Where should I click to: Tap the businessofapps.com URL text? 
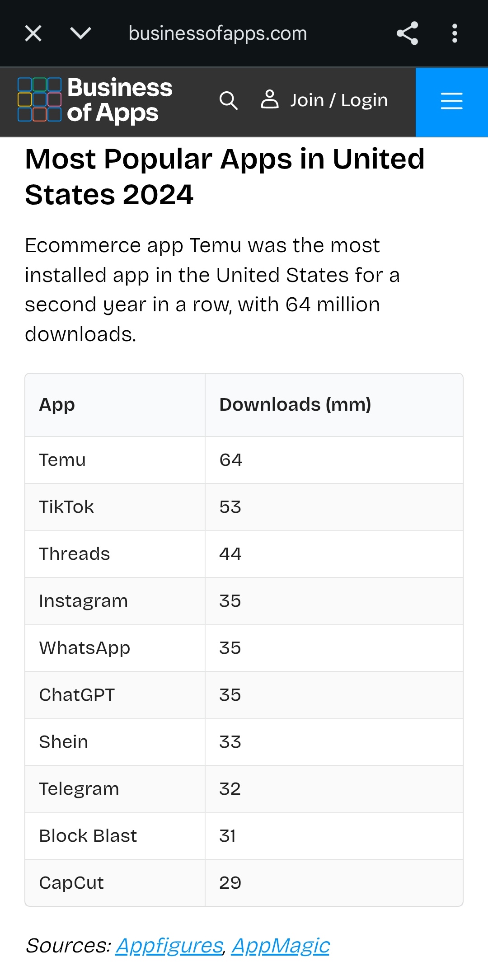pos(217,33)
